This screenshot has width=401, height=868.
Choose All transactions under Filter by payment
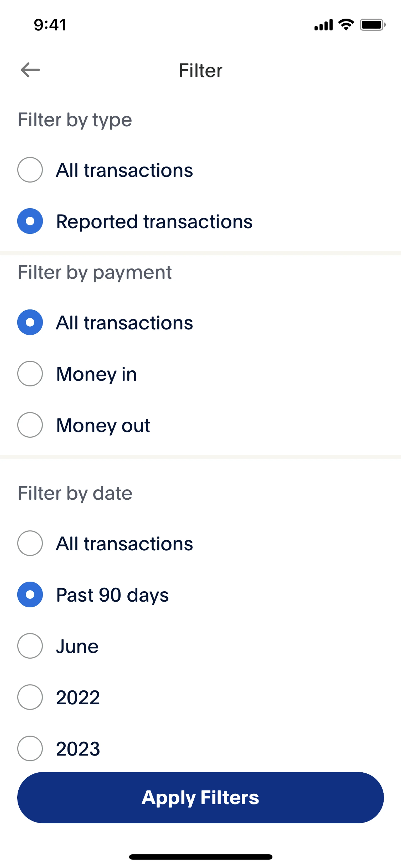(x=30, y=322)
